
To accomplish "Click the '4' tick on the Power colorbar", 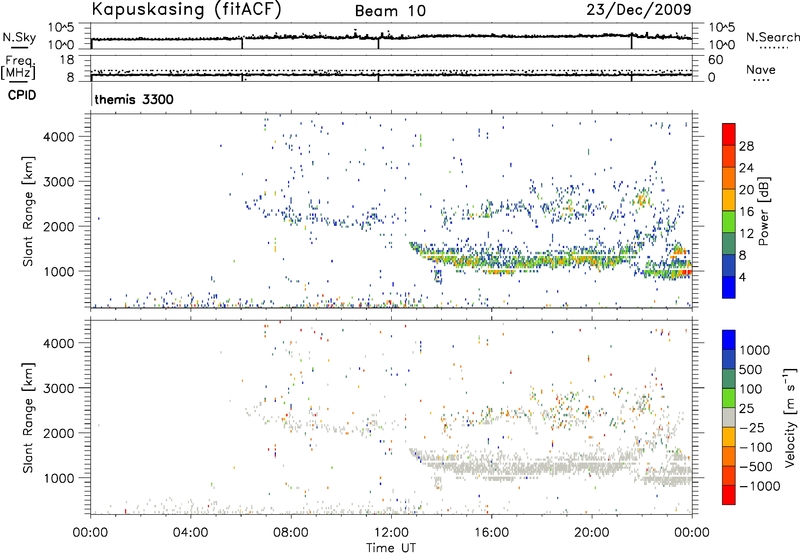I will (x=742, y=277).
